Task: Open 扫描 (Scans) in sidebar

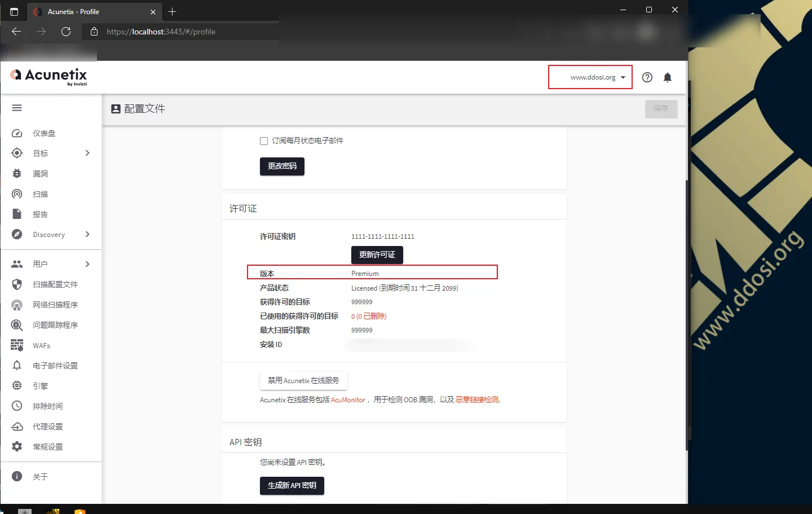Action: 40,194
